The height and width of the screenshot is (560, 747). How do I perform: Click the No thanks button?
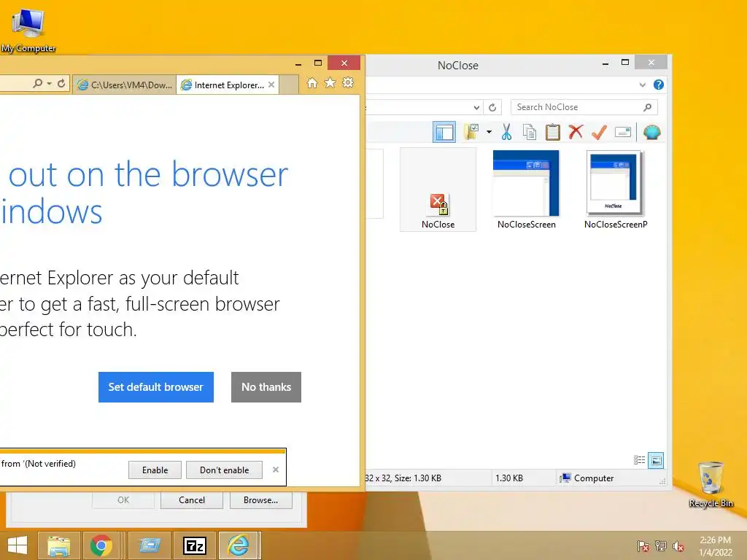[x=266, y=386]
